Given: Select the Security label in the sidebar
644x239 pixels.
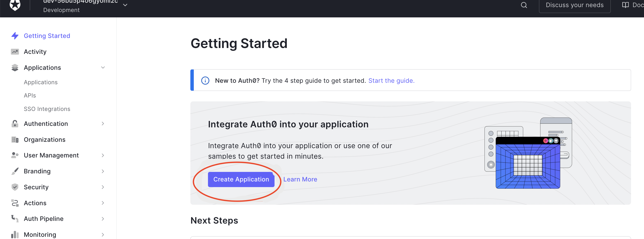Looking at the screenshot, I should click(x=36, y=187).
